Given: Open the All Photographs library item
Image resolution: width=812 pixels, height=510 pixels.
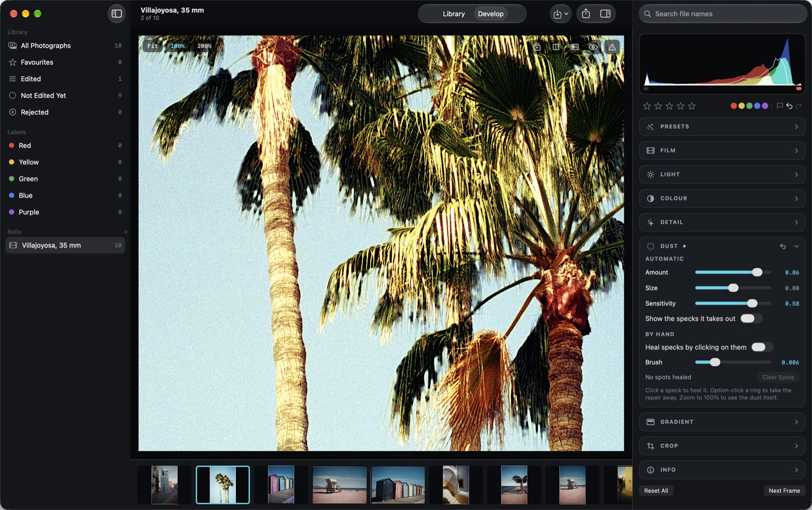Looking at the screenshot, I should [x=65, y=46].
